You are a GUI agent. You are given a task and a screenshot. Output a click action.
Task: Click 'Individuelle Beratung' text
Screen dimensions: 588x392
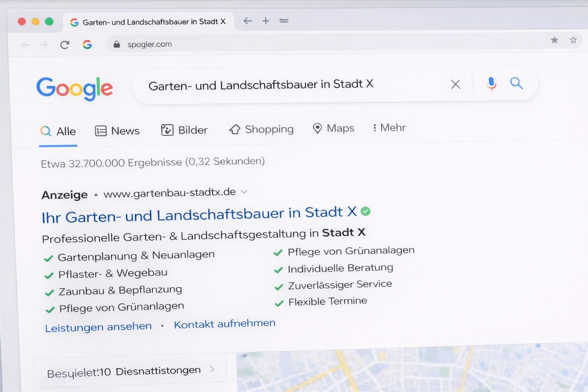tap(340, 268)
